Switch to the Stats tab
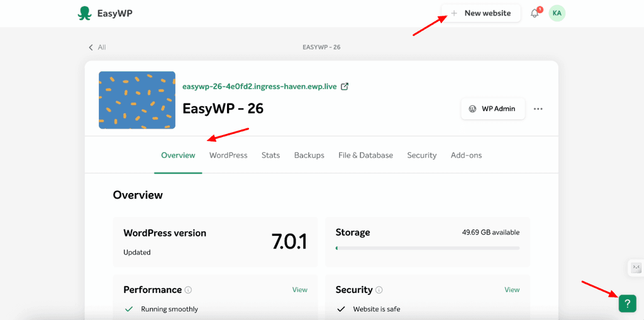The height and width of the screenshot is (320, 644). (270, 155)
